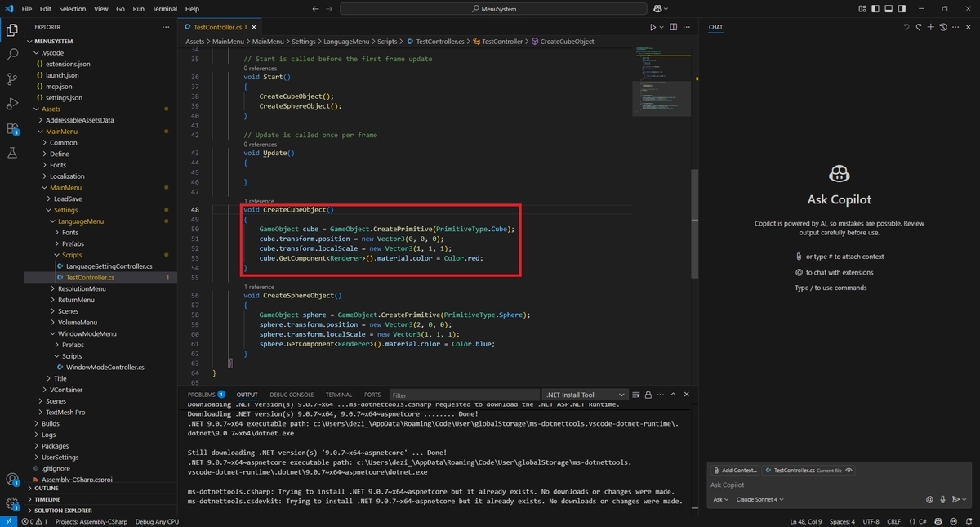Click the Add Context button
The image size is (980, 527).
pyautogui.click(x=734, y=471)
